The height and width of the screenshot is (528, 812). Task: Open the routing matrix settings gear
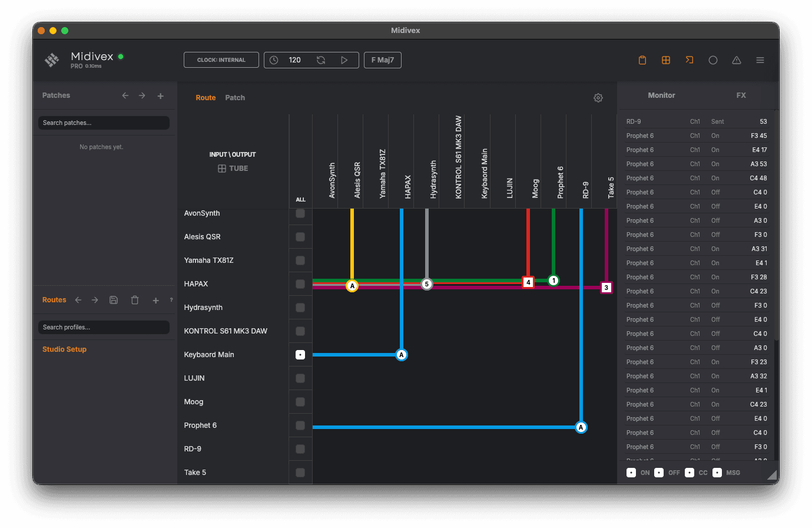[598, 97]
